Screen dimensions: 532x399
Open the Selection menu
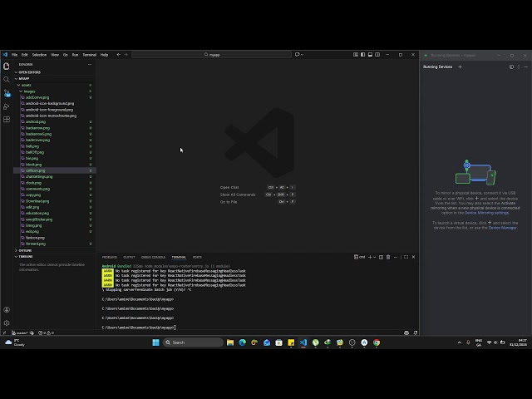39,55
